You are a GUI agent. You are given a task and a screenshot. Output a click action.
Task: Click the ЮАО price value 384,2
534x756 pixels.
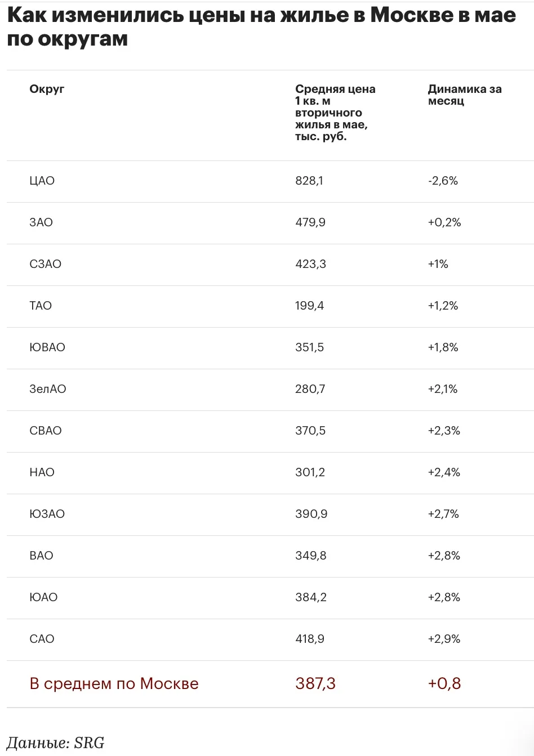click(x=311, y=597)
